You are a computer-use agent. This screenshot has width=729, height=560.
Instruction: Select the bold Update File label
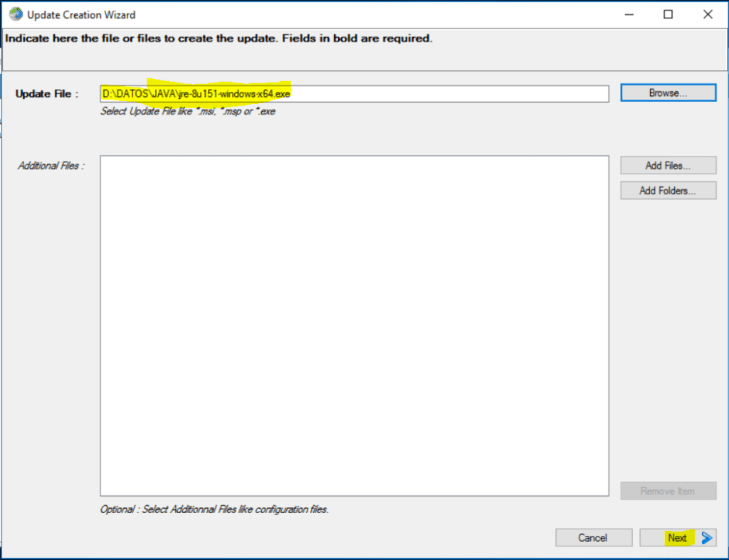pyautogui.click(x=46, y=94)
